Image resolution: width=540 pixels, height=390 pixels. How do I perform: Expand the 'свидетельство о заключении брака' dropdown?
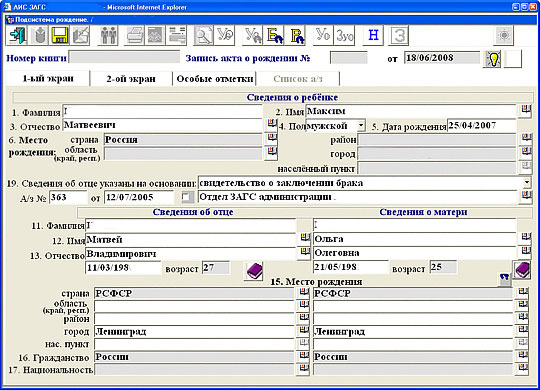click(527, 183)
